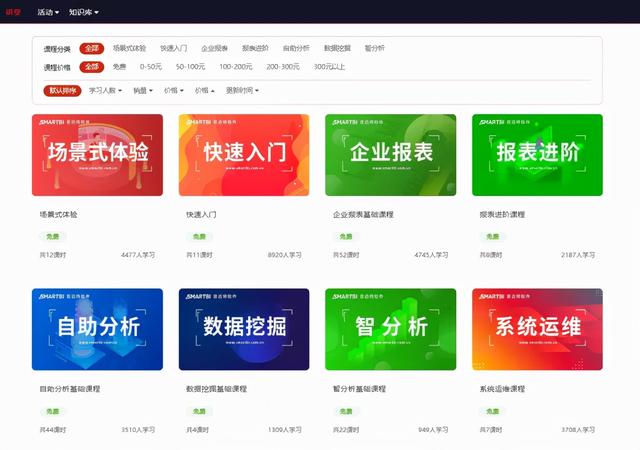
Task: Click the 1309人学习 learner count
Action: pyautogui.click(x=284, y=430)
